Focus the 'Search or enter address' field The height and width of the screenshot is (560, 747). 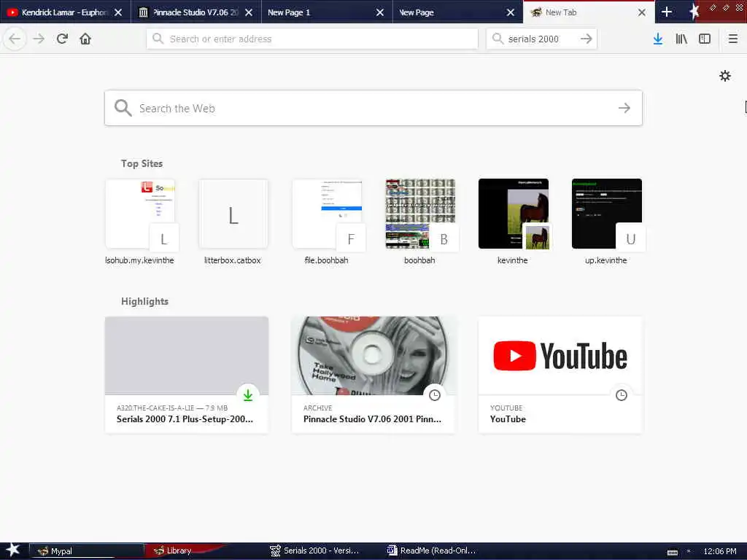312,39
